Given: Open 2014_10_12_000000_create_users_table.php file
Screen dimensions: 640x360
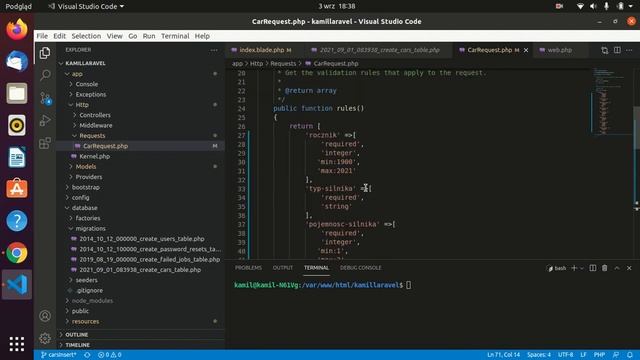Looking at the screenshot, I should click(141, 239).
